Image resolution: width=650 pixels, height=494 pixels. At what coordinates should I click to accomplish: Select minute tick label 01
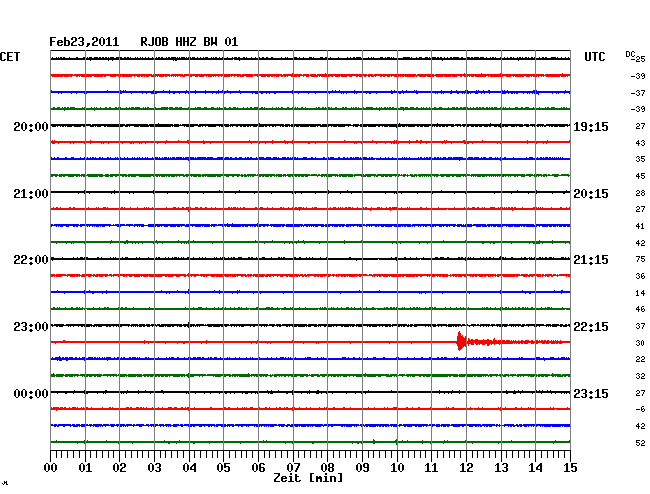click(85, 467)
